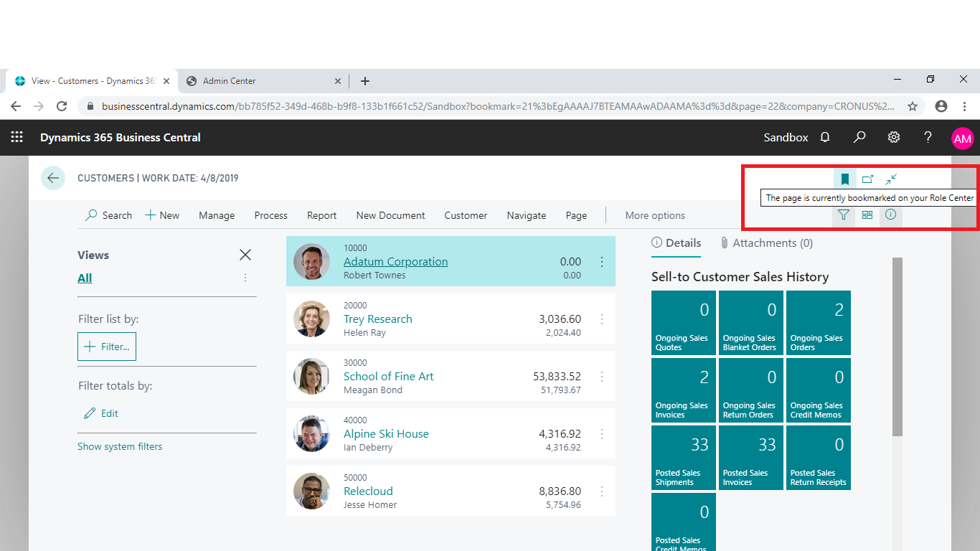980x551 pixels.
Task: Switch to Admin Center browser tab
Action: 264,81
